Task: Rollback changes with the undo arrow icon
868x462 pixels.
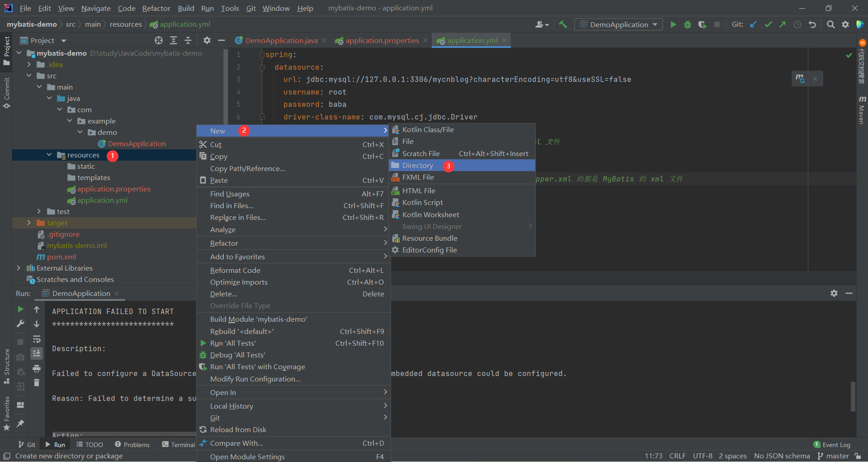Action: (812, 24)
